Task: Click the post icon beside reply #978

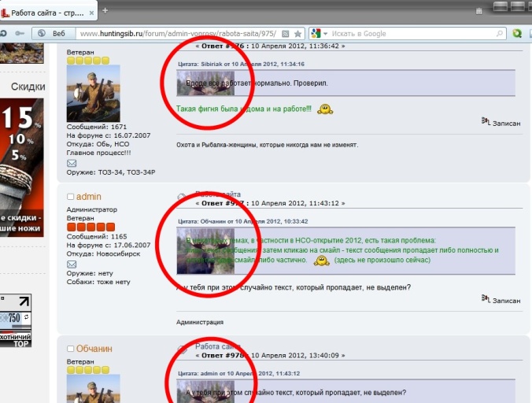Action: click(x=183, y=349)
